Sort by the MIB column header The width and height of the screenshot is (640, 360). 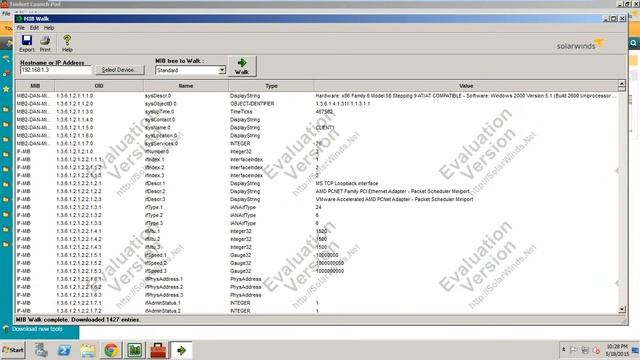(x=35, y=86)
